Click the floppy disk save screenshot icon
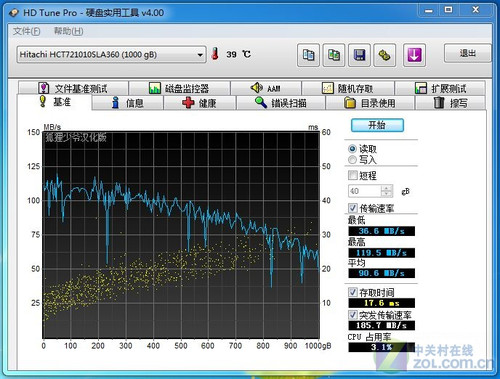Image resolution: width=500 pixels, height=379 pixels. point(359,55)
